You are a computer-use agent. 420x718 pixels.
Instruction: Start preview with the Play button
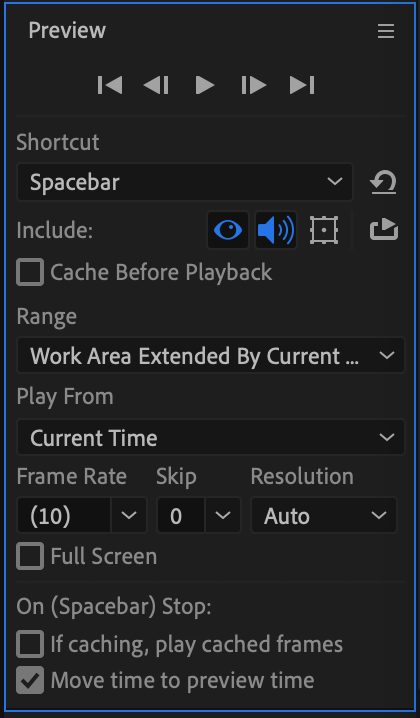(x=205, y=85)
